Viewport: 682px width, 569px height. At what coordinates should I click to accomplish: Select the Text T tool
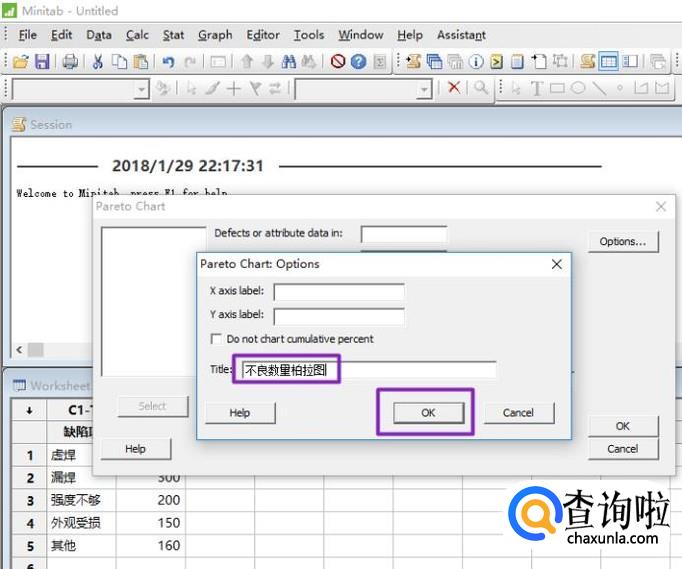pyautogui.click(x=537, y=88)
